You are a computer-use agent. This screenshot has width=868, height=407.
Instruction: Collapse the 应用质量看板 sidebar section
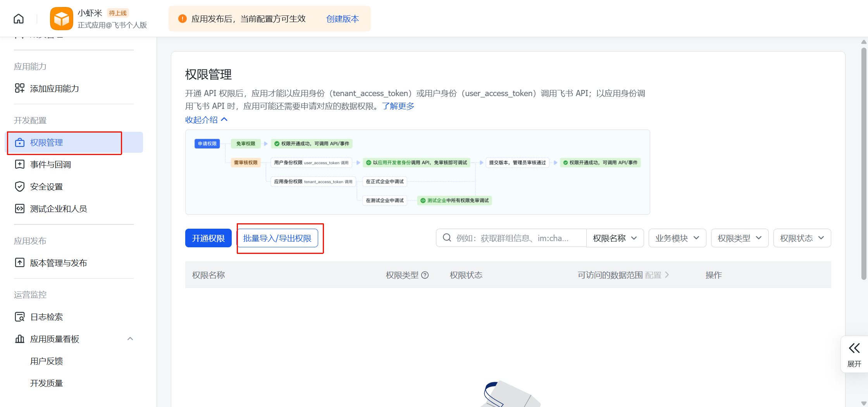(x=130, y=339)
